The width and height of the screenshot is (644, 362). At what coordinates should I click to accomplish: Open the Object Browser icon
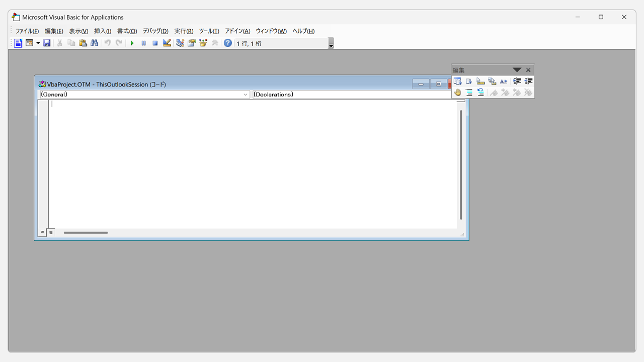pos(203,43)
